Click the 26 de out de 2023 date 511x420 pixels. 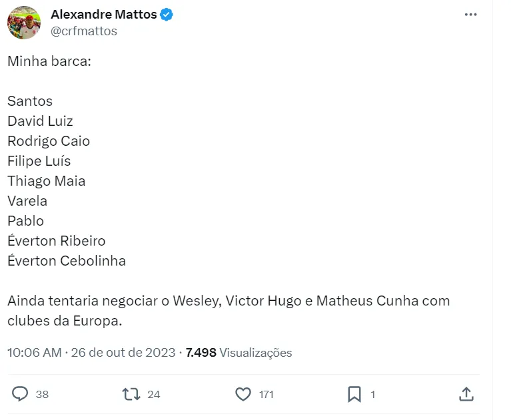point(123,353)
